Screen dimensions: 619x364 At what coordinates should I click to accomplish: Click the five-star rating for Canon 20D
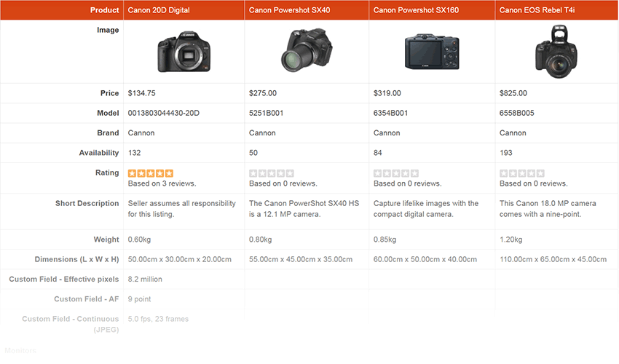[x=151, y=173]
